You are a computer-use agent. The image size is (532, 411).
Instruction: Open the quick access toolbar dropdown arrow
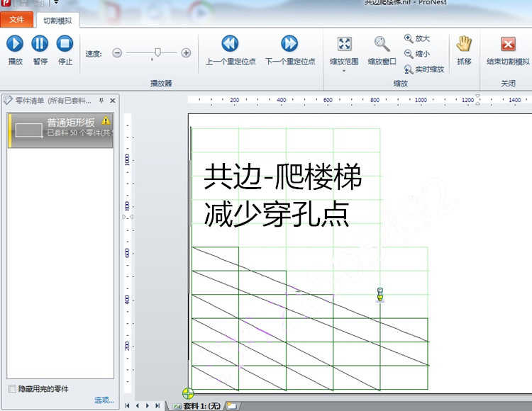pyautogui.click(x=56, y=3)
